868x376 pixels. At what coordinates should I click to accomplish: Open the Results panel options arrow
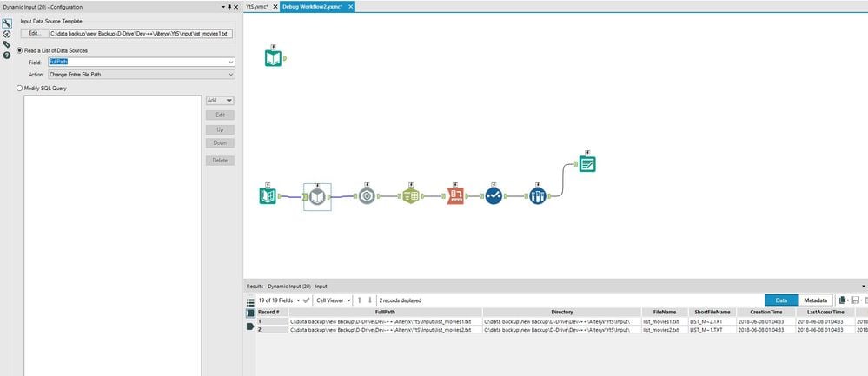pos(864,286)
